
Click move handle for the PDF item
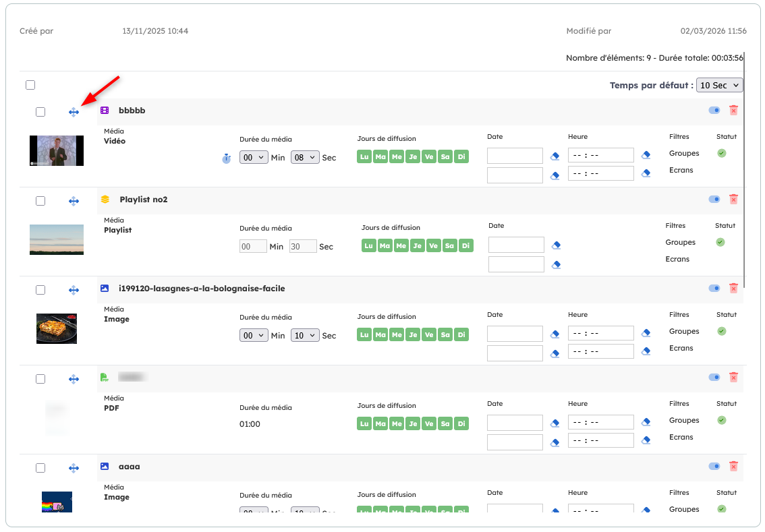74,379
